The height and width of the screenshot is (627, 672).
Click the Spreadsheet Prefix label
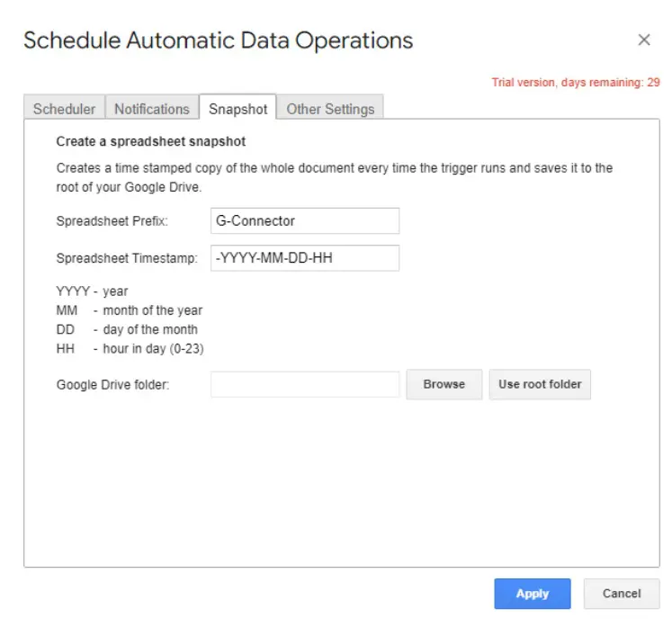tap(112, 220)
